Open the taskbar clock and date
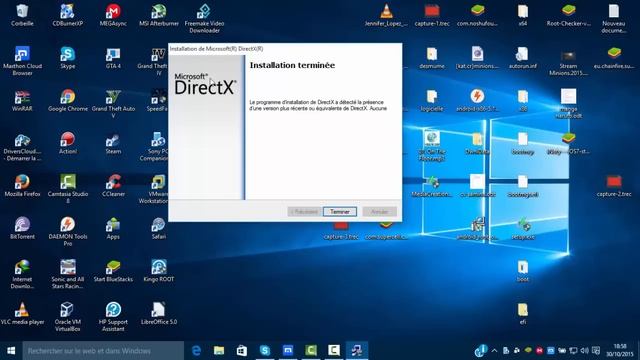 [620, 350]
